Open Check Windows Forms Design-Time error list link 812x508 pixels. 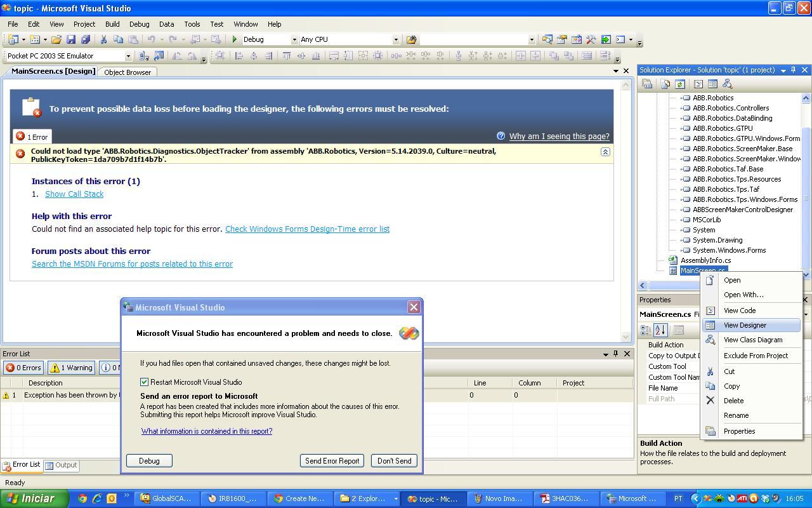pos(307,229)
